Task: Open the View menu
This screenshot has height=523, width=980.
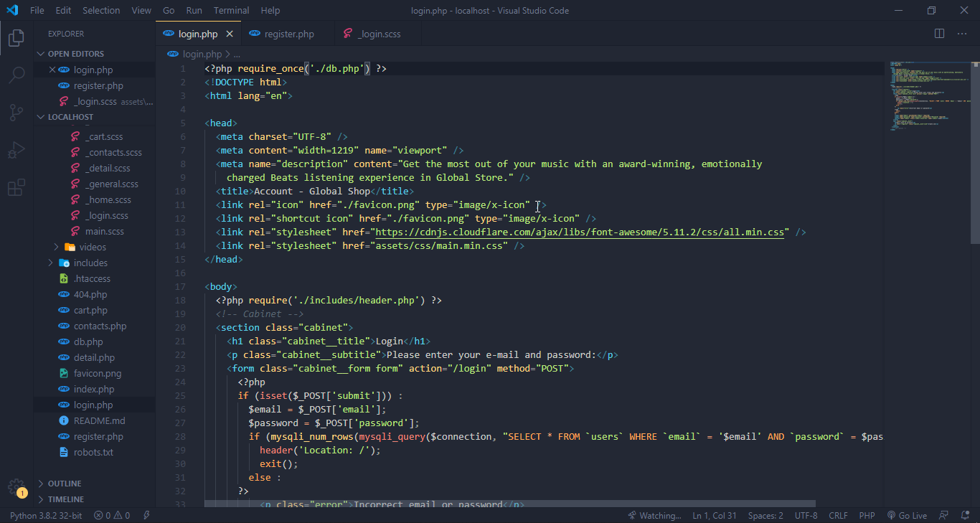Action: click(x=141, y=10)
